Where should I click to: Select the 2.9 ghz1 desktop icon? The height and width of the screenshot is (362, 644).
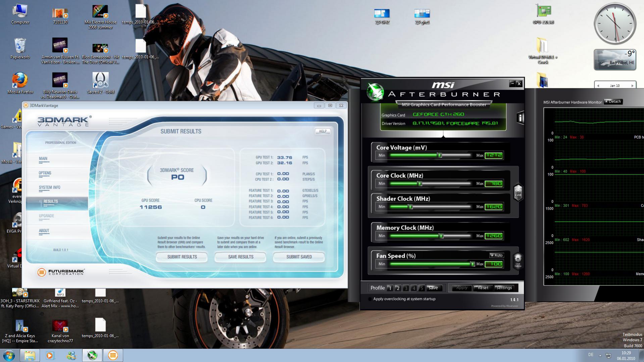422,16
